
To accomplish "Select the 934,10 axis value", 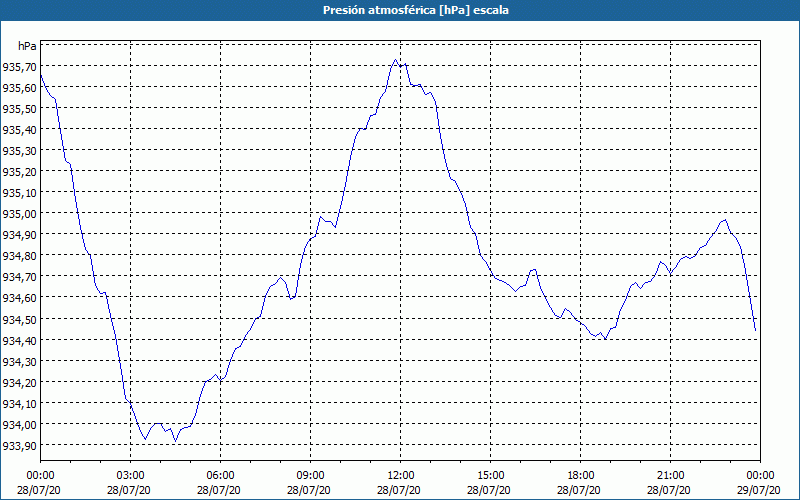I will 19,404.
